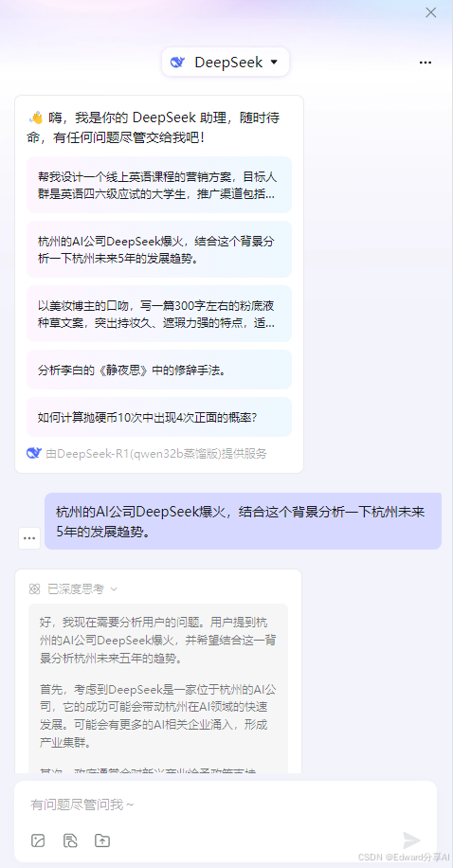The height and width of the screenshot is (868, 453).
Task: Click the three-dot button beside user message
Action: click(29, 538)
